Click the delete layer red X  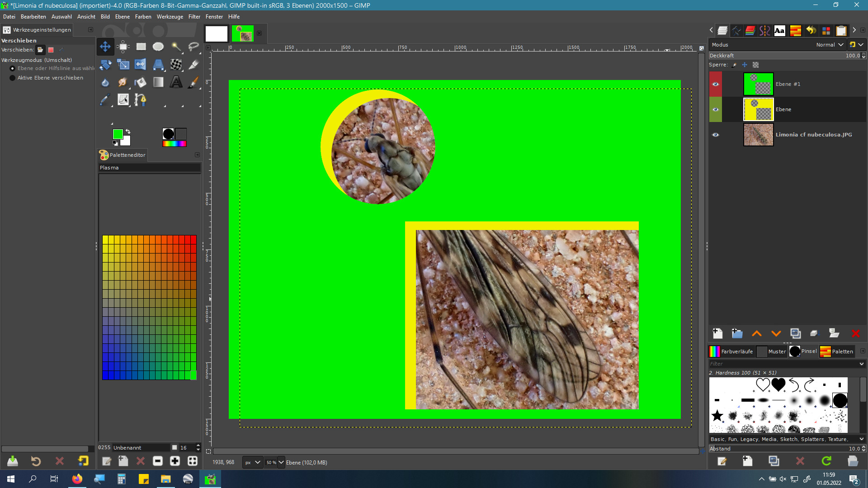tap(855, 333)
